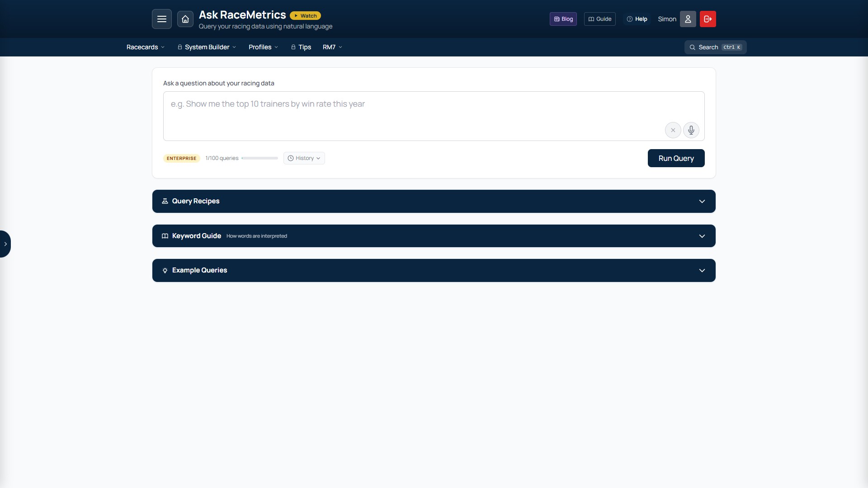Click the Simon username text
Viewport: 868px width, 488px height.
point(667,19)
